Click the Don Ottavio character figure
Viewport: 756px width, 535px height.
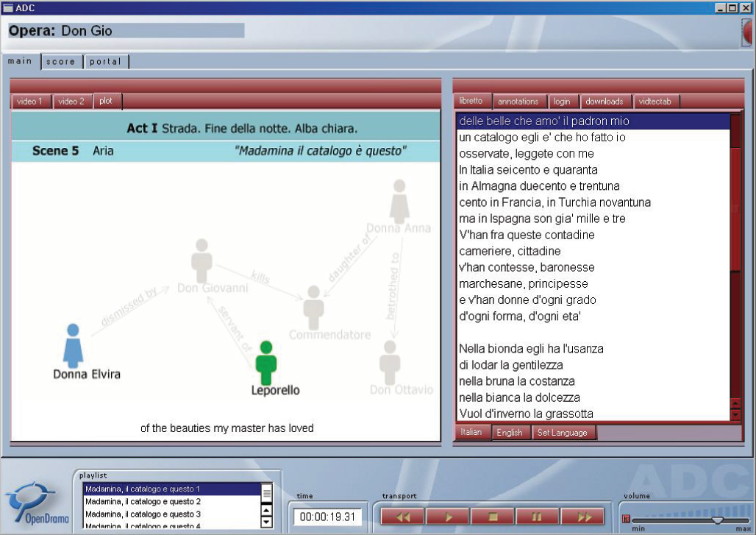pos(390,362)
